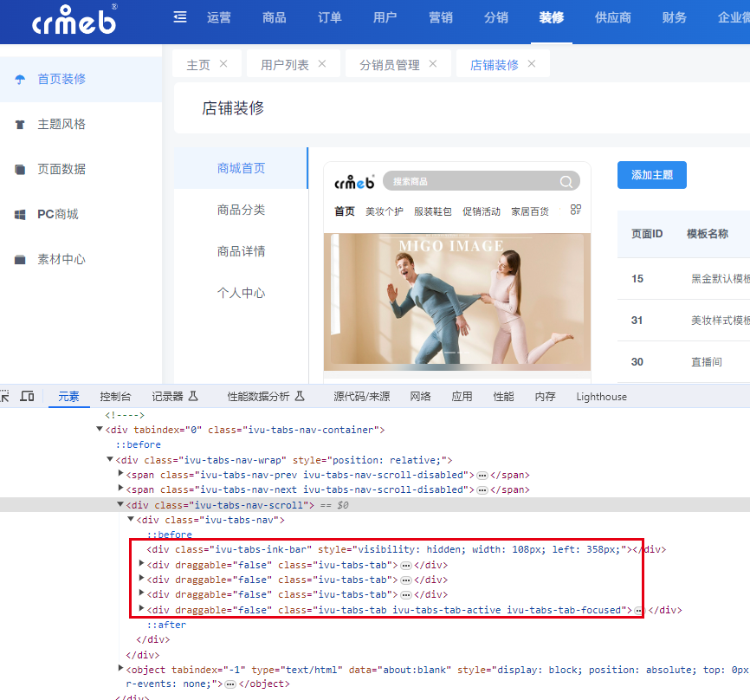The height and width of the screenshot is (700, 750).
Task: Click the database icon beside 页面数据
Action: tap(20, 170)
